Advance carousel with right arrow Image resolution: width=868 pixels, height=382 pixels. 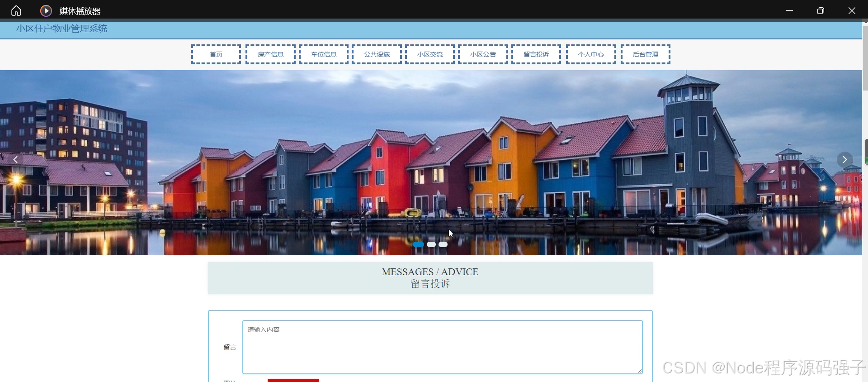[x=844, y=159]
